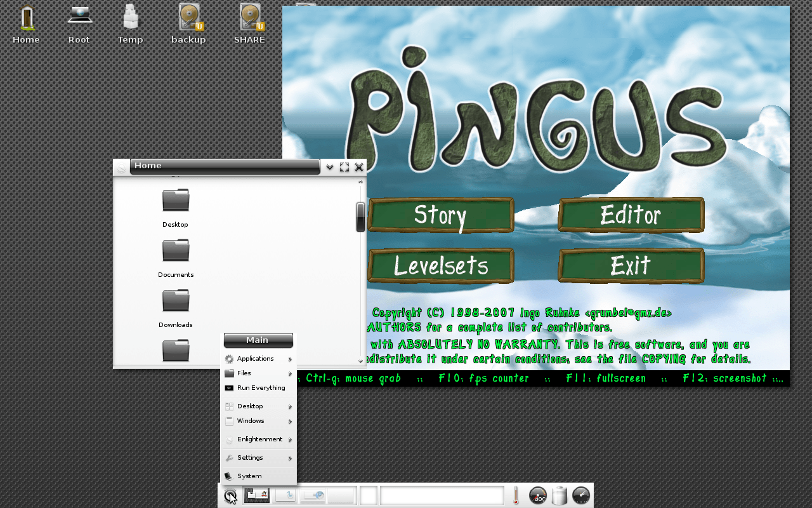Open the Downloads folder in Home window
Screen dimensions: 812x508
(x=176, y=307)
